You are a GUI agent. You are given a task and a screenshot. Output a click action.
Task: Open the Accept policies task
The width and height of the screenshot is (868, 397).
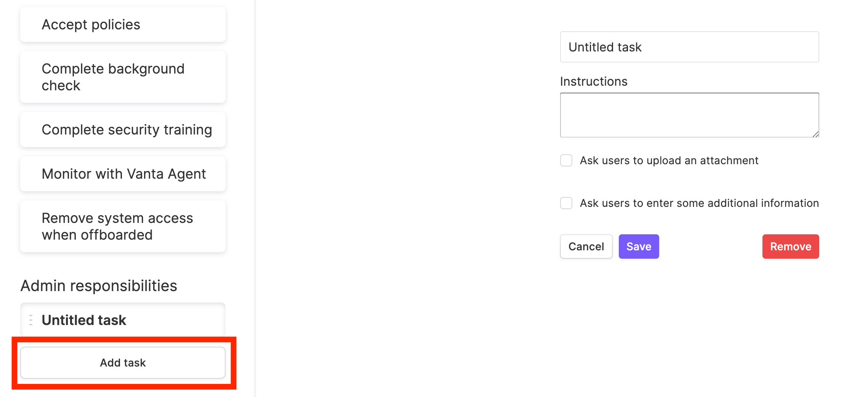click(123, 24)
